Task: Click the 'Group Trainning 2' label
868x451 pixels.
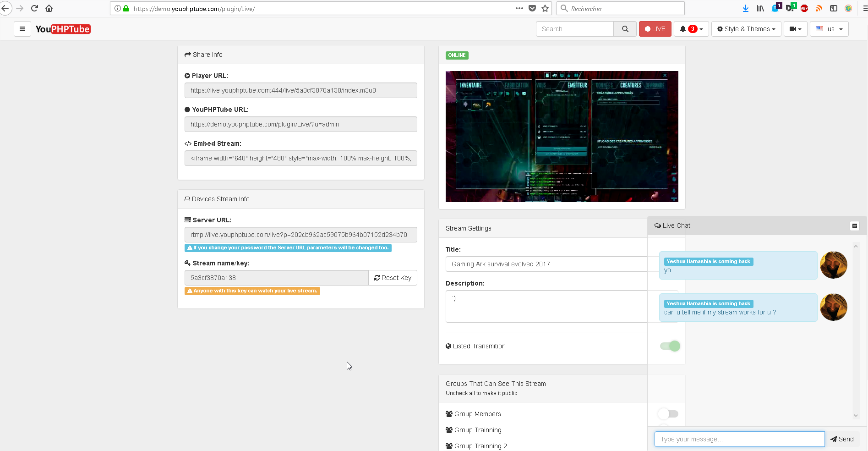Action: [x=480, y=446]
